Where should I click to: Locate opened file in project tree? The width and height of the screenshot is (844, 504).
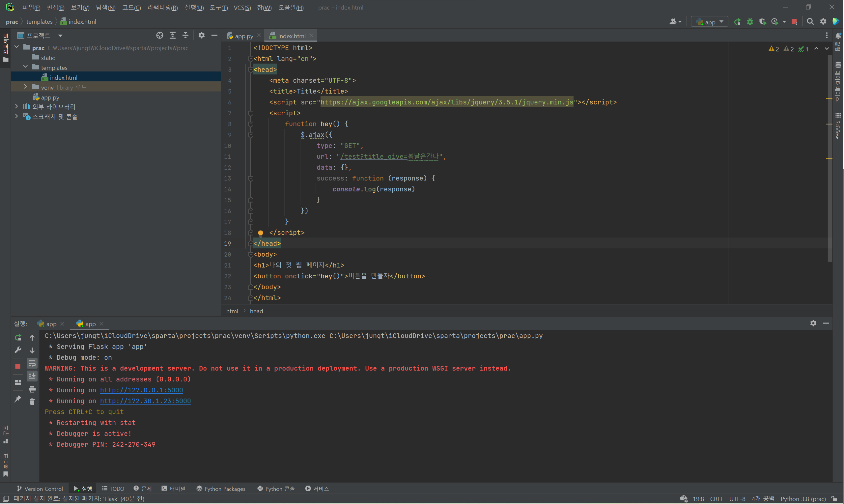[160, 35]
